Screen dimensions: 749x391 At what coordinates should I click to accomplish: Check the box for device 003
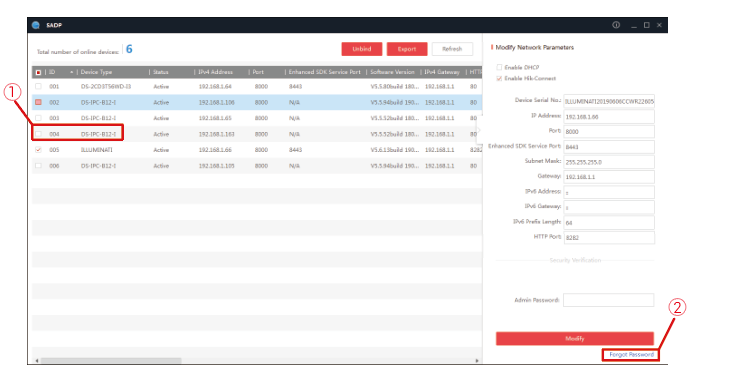(38, 118)
